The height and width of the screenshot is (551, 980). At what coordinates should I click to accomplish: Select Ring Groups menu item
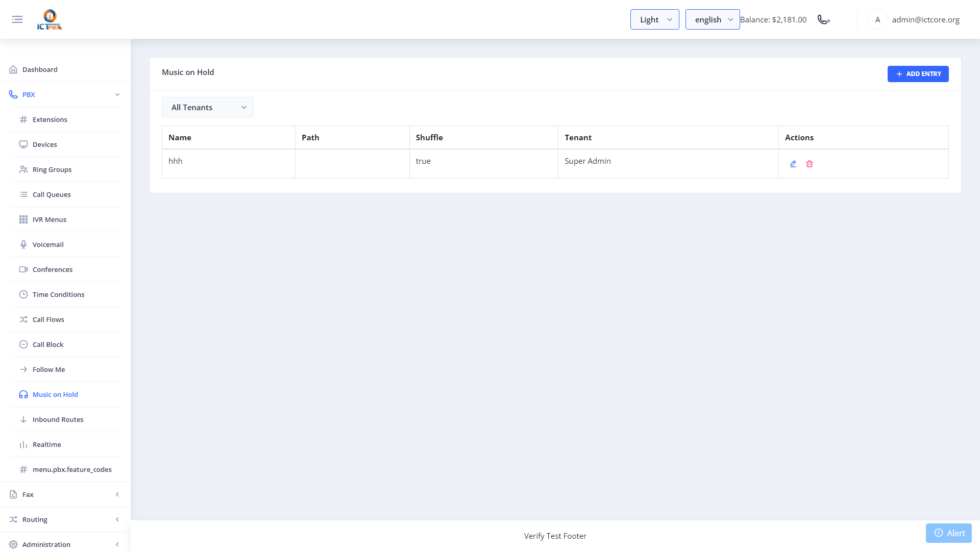click(65, 169)
